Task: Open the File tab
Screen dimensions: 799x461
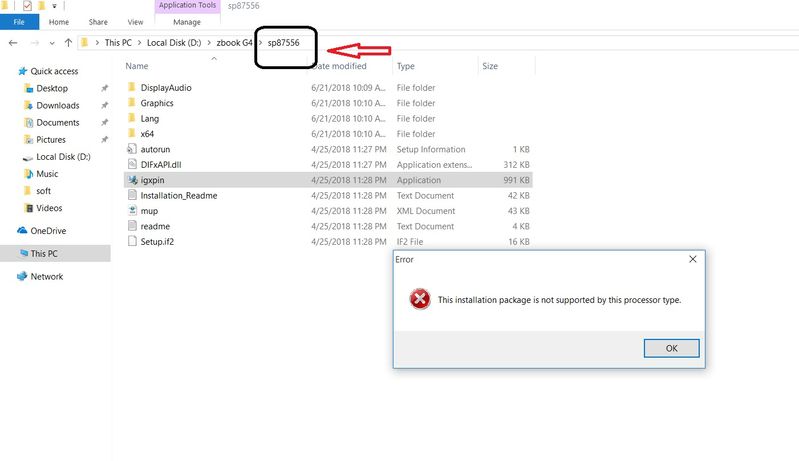Action: [x=19, y=22]
